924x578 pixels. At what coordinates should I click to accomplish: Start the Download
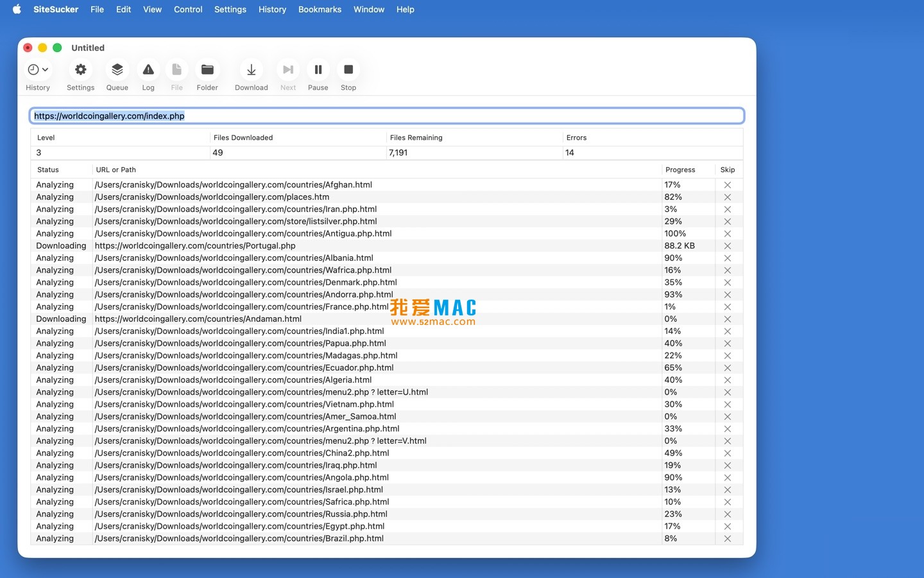pyautogui.click(x=251, y=69)
